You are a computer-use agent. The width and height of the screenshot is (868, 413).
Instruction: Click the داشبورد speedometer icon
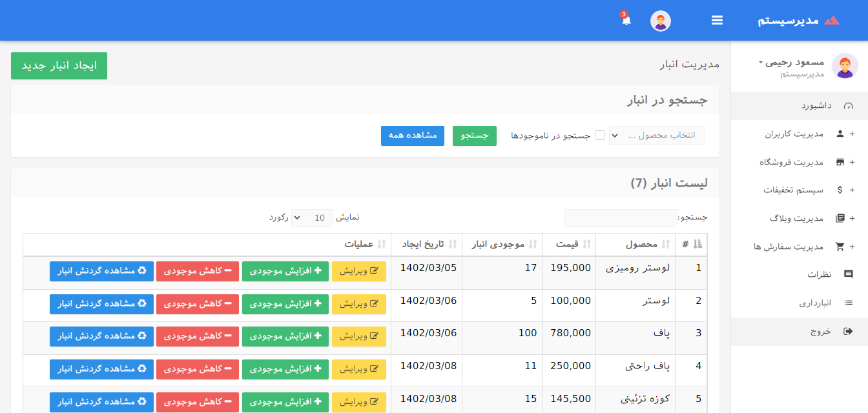click(x=849, y=106)
